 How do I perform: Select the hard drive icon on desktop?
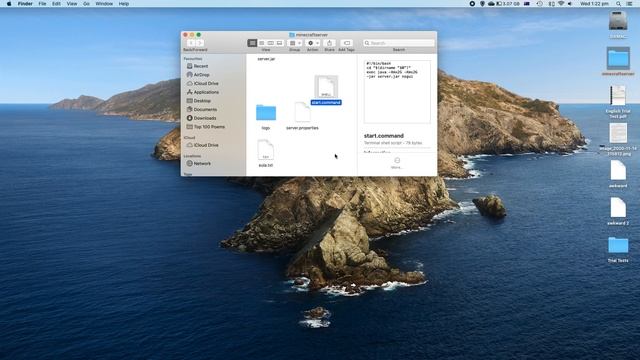[x=618, y=20]
